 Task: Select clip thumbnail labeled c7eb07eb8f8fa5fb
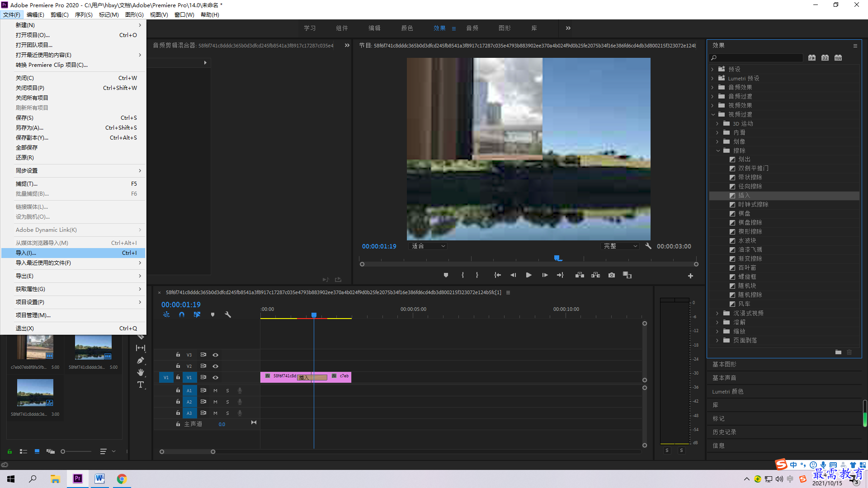[35, 347]
